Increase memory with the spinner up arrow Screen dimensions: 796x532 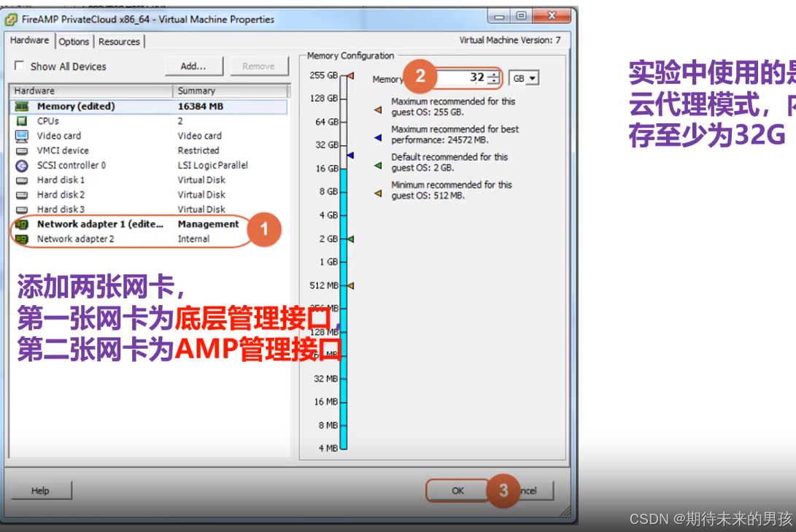[x=493, y=74]
